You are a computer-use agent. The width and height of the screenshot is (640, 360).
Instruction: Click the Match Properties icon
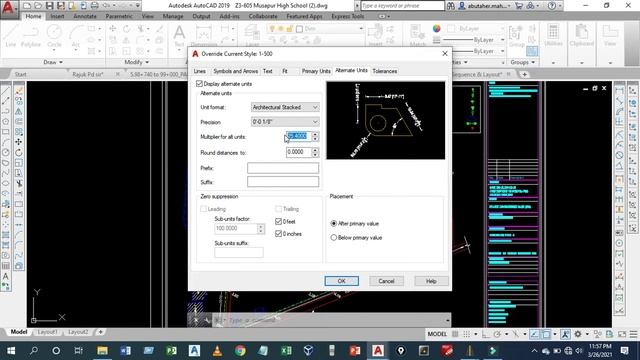(418, 36)
